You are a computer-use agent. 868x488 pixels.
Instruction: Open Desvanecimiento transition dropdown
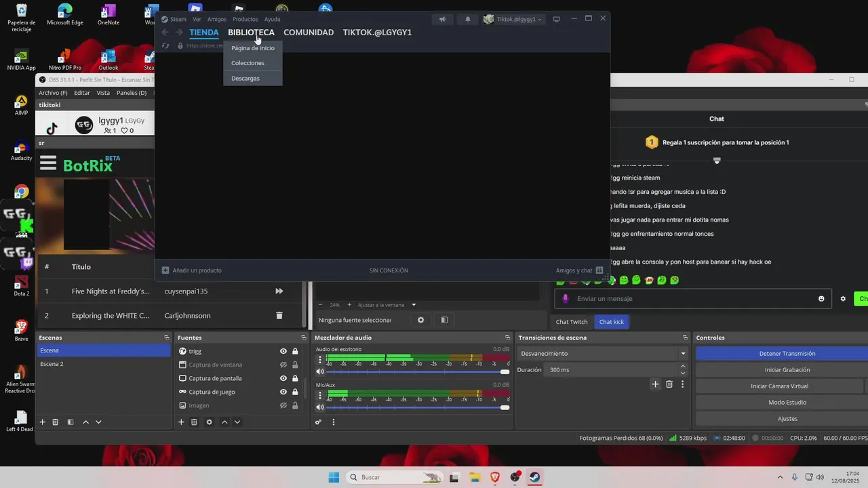(603, 353)
